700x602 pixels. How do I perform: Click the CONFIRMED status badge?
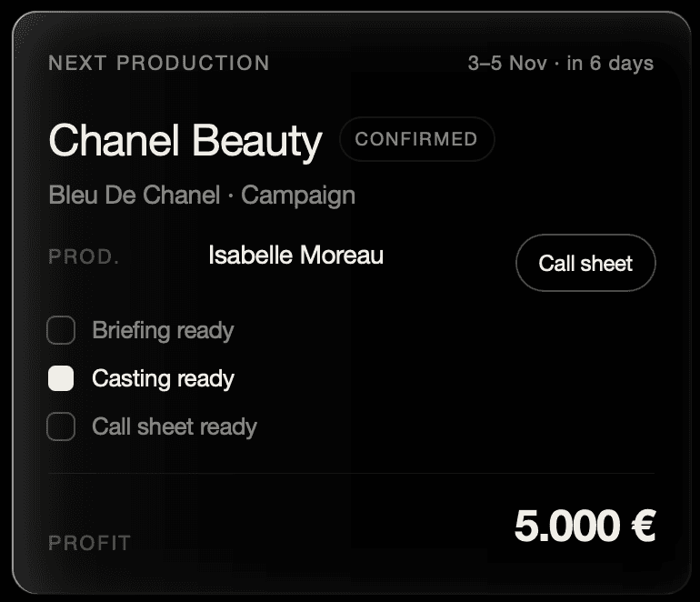(x=417, y=139)
